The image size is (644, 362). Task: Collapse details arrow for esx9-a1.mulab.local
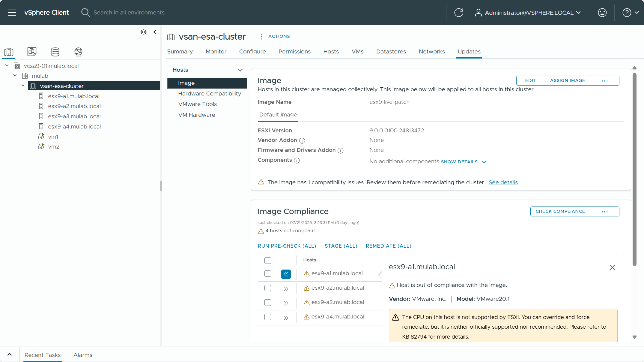coord(286,274)
